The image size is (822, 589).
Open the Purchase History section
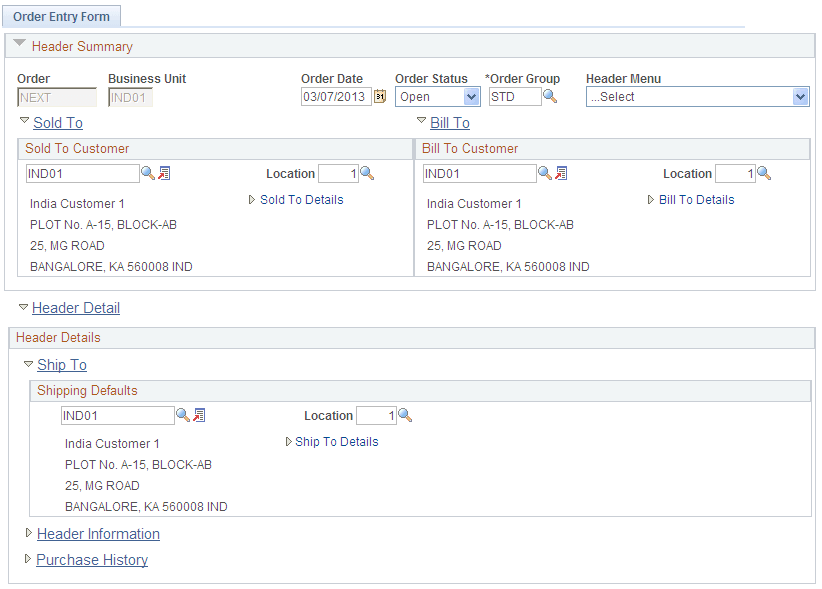pyautogui.click(x=91, y=560)
